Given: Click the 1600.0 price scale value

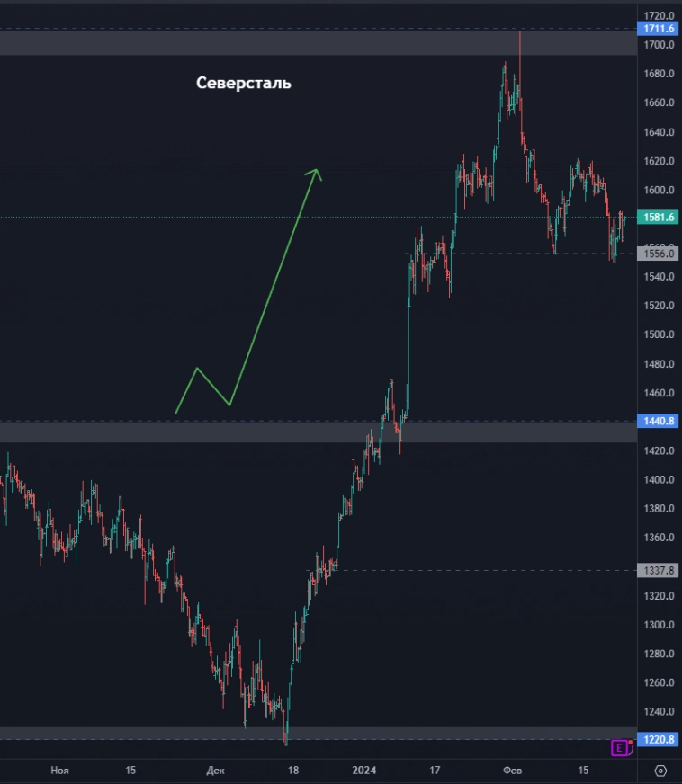Looking at the screenshot, I should point(659,190).
